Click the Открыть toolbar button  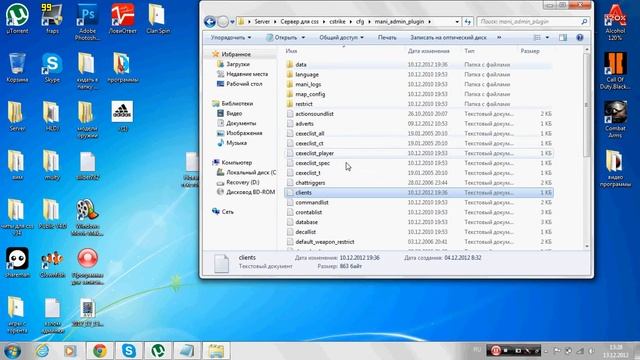(282, 38)
